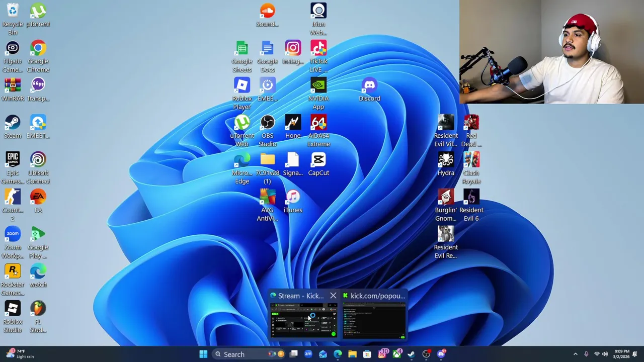
Task: Open Microsoft Store from the taskbar
Action: (x=367, y=354)
